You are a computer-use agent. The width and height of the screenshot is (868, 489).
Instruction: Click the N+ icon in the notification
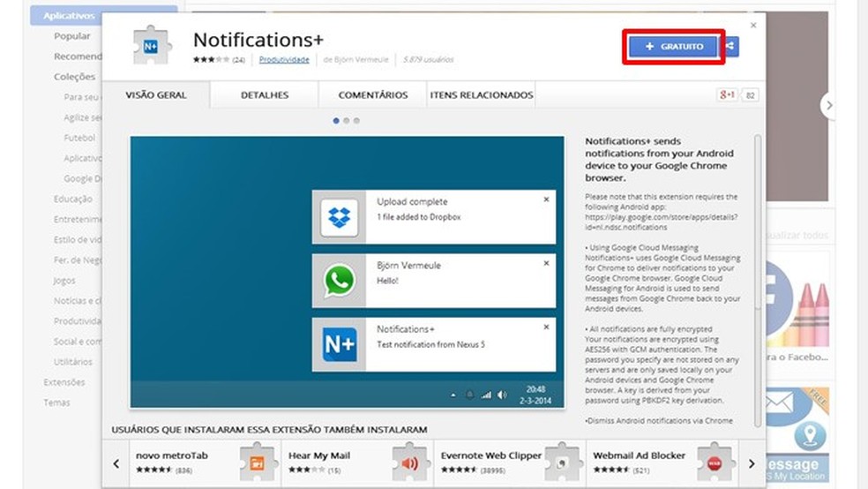point(340,344)
